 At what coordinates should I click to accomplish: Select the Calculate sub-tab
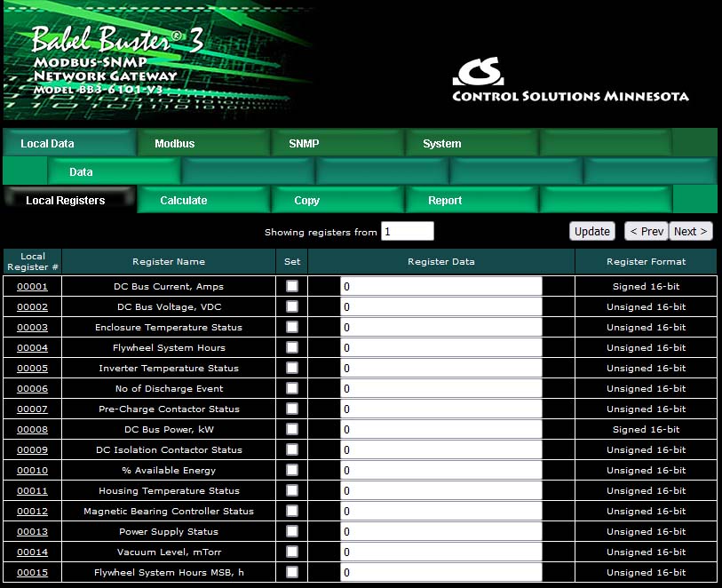pyautogui.click(x=184, y=201)
